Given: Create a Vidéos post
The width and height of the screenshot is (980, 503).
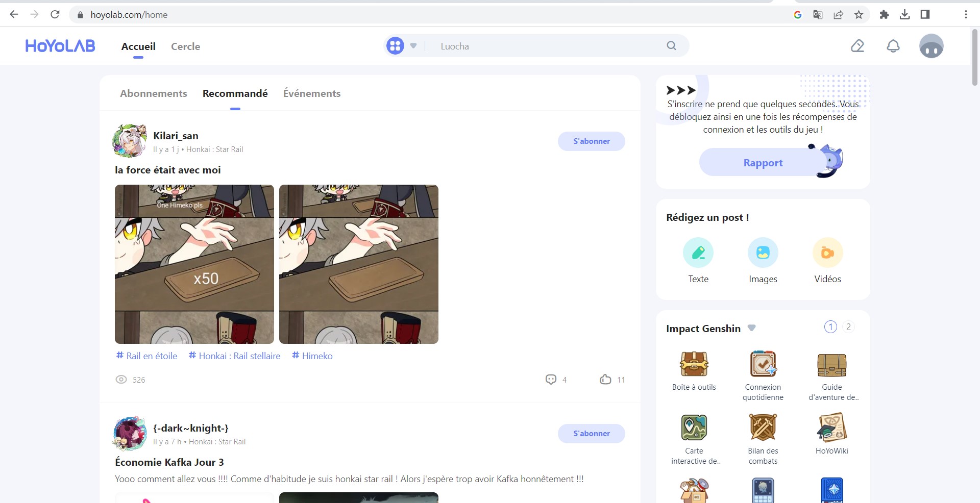Looking at the screenshot, I should (827, 253).
